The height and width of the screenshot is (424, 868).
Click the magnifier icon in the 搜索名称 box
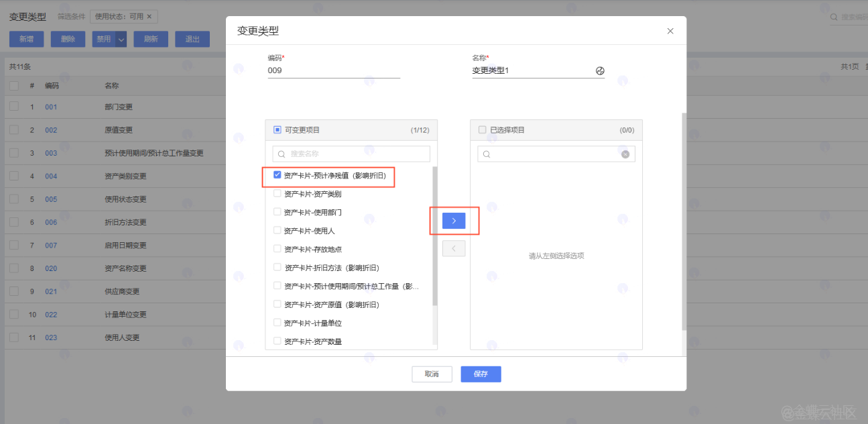pyautogui.click(x=282, y=154)
